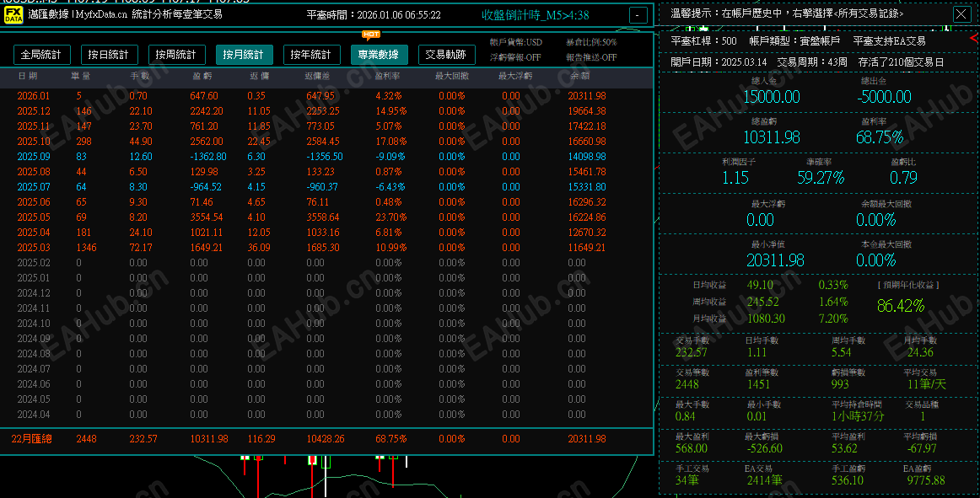Select the 2025.03 month row
Viewport: 980px width, 498px height.
326,248
